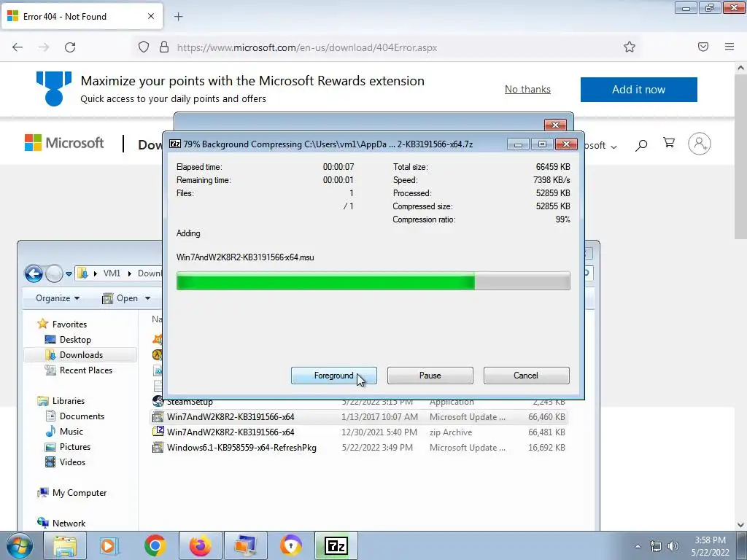Screen dimensions: 747x560
Task: Cancel the 7-Zip compression
Action: pos(526,376)
